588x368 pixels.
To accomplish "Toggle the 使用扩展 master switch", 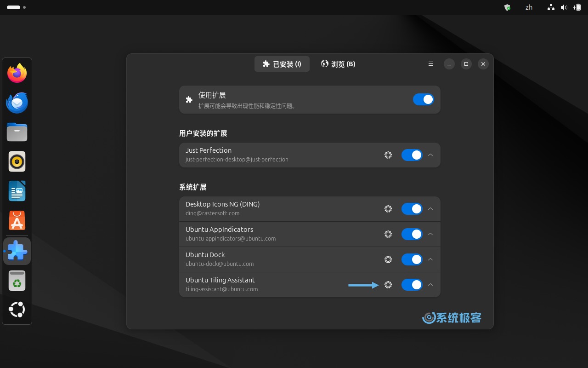I will click(x=423, y=99).
